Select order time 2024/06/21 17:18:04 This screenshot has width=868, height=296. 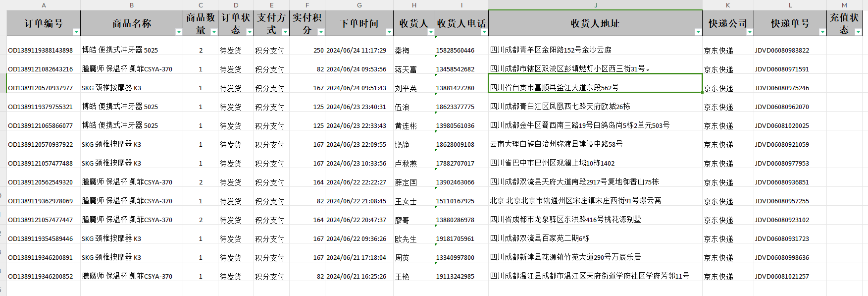[357, 258]
